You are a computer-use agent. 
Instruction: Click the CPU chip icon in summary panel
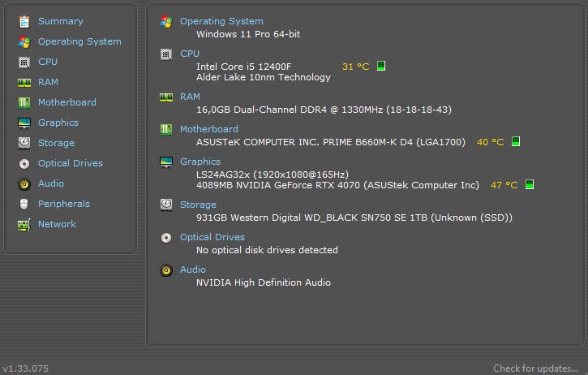click(166, 54)
